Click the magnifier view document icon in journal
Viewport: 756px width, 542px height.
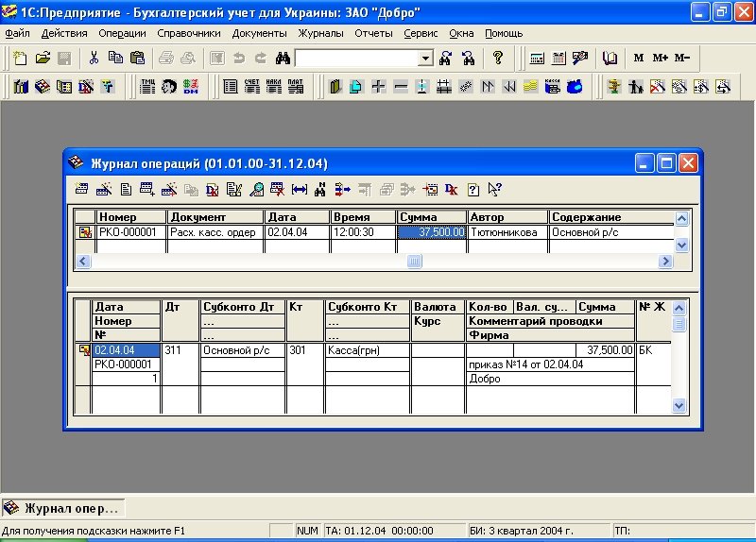[256, 190]
